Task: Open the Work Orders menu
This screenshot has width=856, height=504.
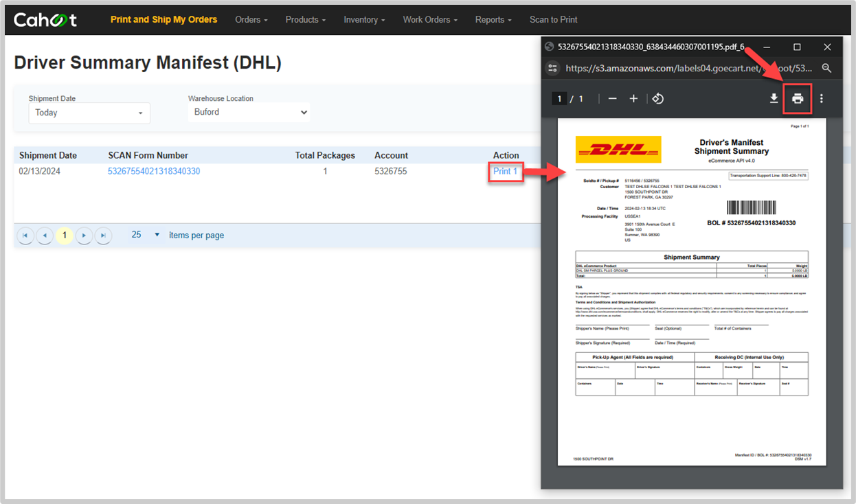Action: click(430, 20)
